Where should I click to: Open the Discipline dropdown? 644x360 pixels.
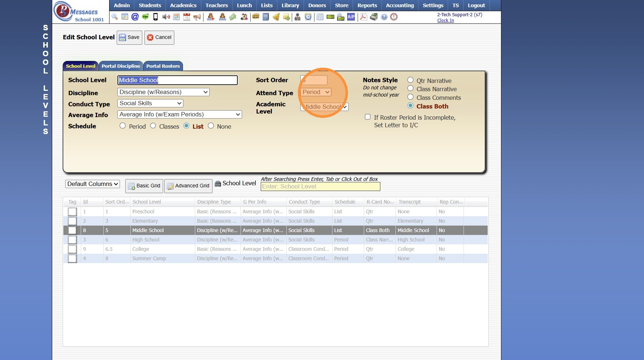(164, 92)
